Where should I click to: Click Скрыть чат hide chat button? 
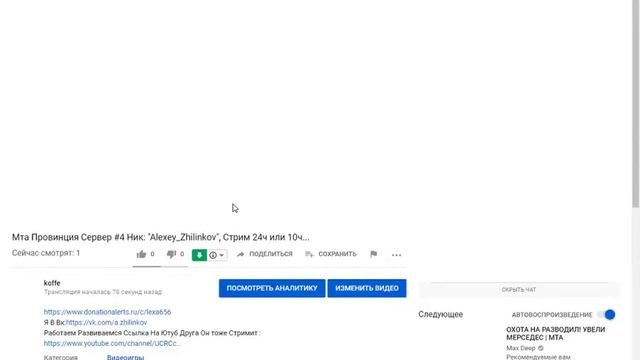(519, 290)
